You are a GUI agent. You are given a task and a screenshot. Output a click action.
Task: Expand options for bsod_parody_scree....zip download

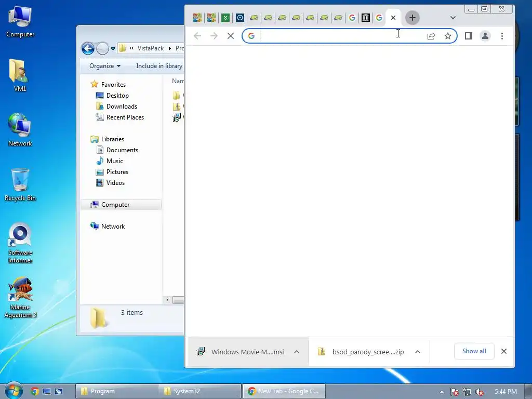[x=418, y=352]
